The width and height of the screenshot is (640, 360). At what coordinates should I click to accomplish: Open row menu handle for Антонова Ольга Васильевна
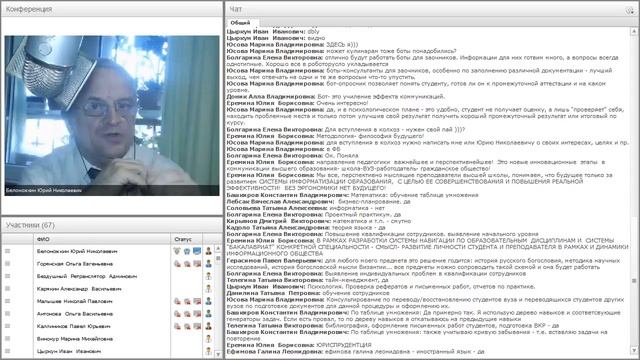(7, 314)
